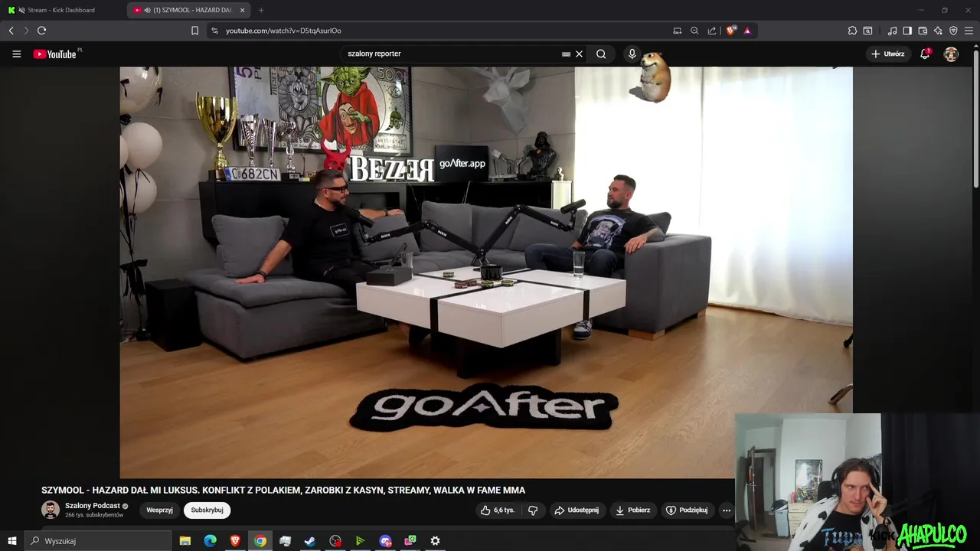Image resolution: width=980 pixels, height=551 pixels.
Task: Open browser extensions puzzle icon
Action: 852,31
